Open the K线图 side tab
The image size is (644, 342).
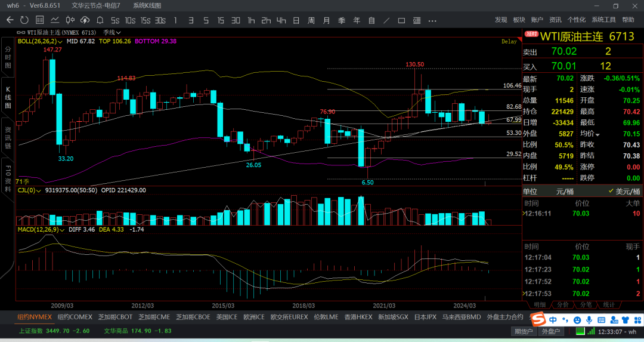[8, 97]
